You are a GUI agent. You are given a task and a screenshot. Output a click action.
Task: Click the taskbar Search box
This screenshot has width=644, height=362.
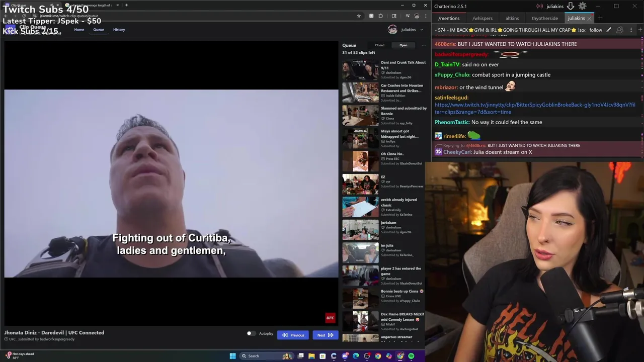(267, 356)
